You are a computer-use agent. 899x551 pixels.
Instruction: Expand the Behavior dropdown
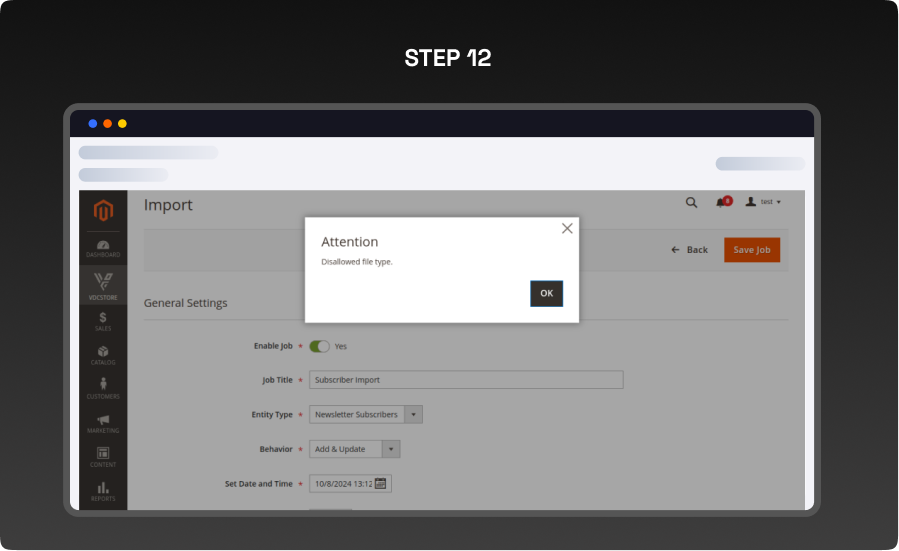(392, 449)
